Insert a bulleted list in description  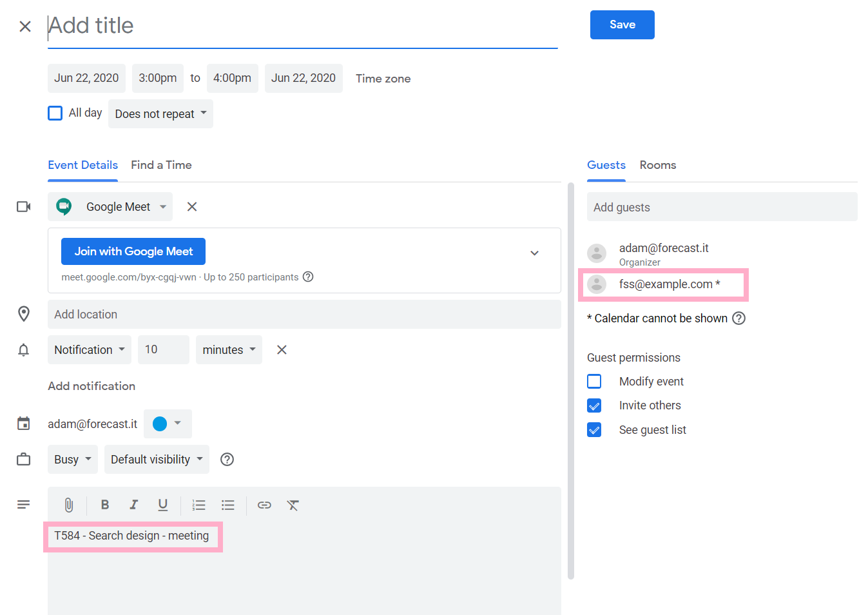[x=228, y=505]
